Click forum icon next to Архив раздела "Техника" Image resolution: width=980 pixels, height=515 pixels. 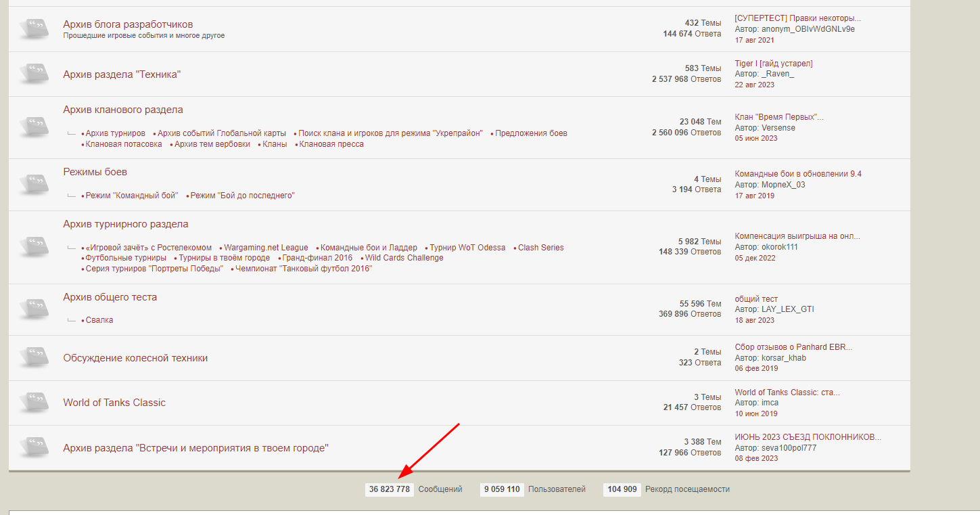pos(34,74)
